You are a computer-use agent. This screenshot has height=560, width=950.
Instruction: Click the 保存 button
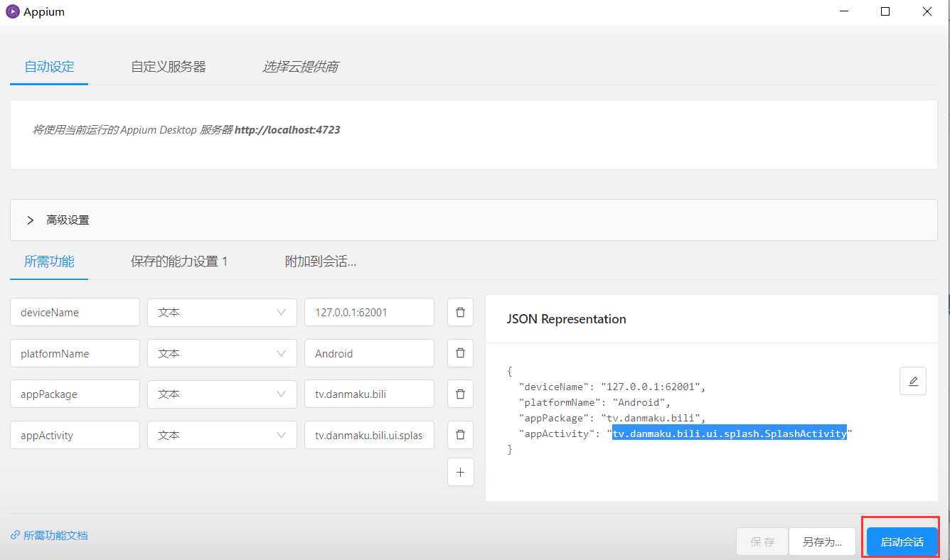coord(762,542)
